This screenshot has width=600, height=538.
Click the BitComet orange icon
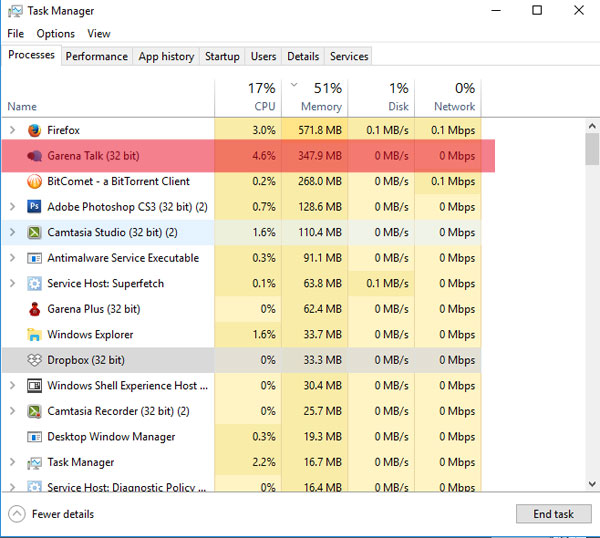34,181
